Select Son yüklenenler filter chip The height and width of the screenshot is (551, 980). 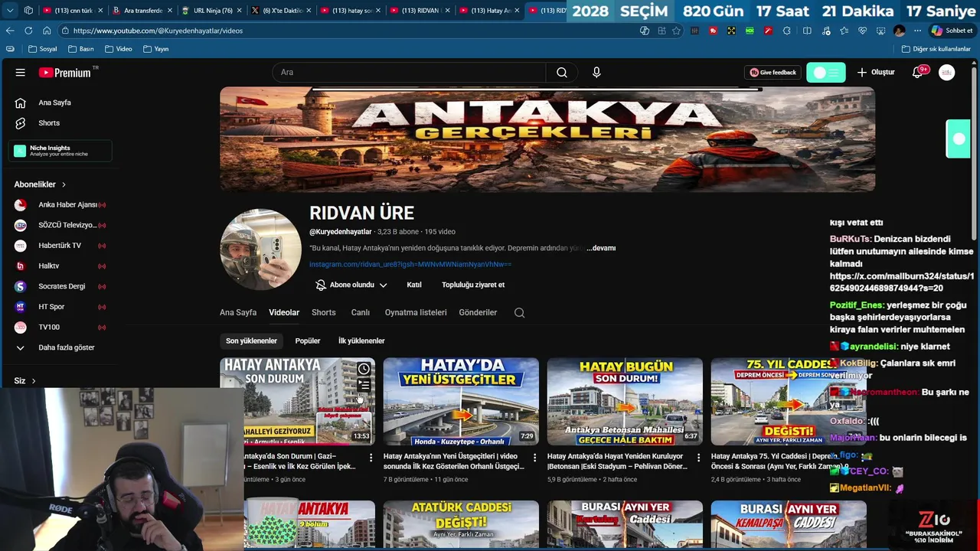[251, 341]
